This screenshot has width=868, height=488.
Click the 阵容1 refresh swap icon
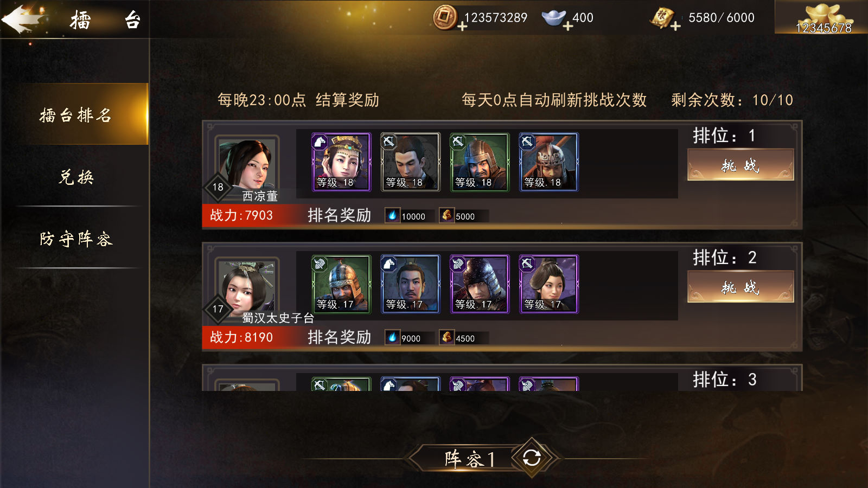point(532,458)
